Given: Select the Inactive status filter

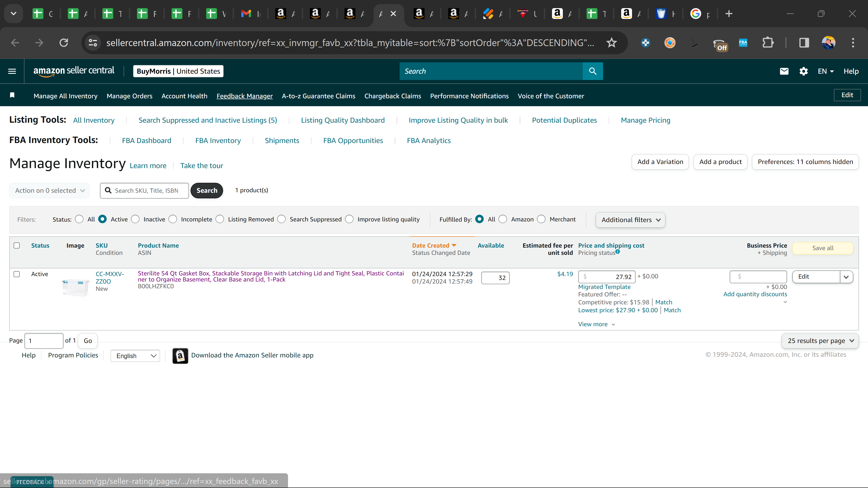Looking at the screenshot, I should tap(135, 219).
